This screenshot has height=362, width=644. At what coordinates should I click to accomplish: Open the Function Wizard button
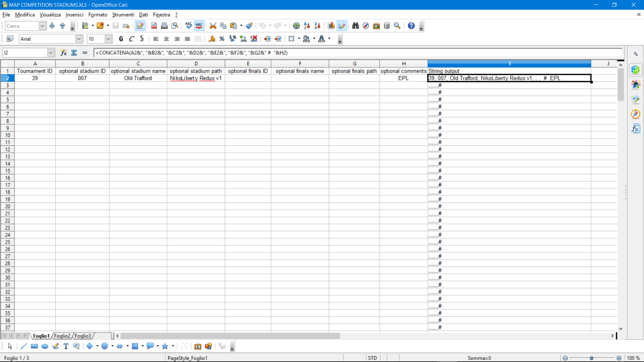[x=63, y=53]
